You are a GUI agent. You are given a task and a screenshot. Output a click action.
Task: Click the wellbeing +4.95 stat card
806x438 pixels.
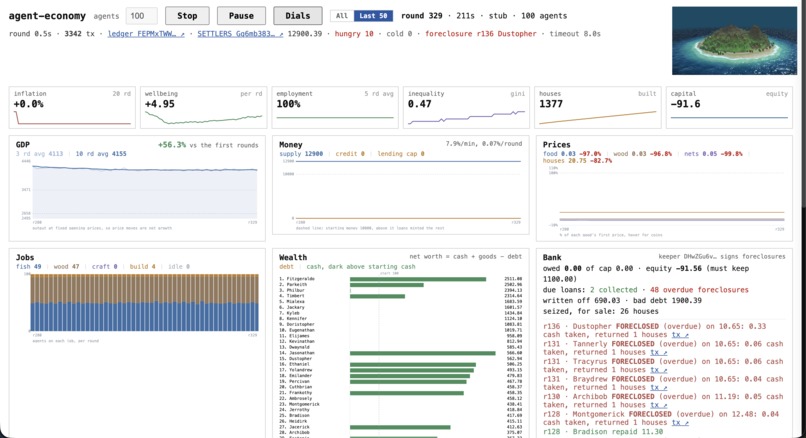pyautogui.click(x=204, y=107)
